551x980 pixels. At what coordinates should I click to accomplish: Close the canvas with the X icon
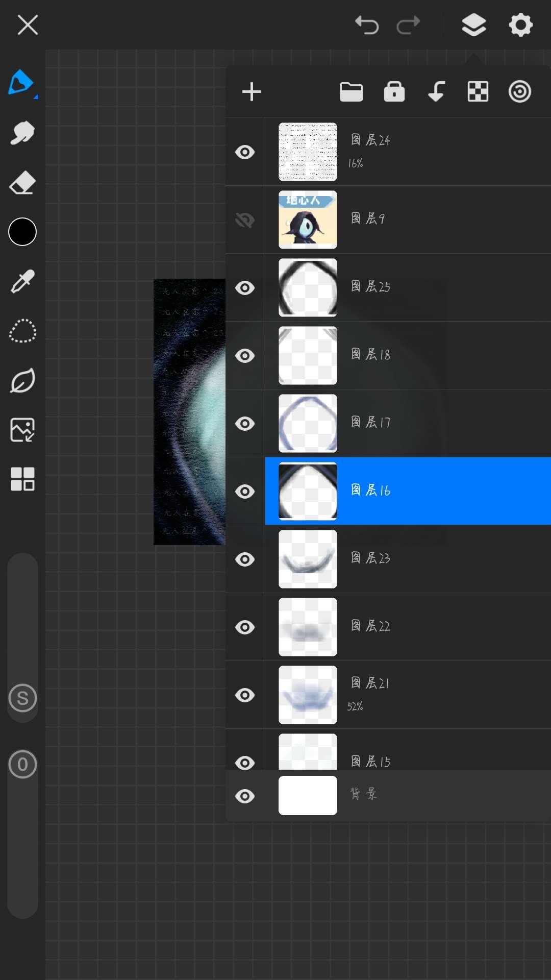[x=28, y=24]
